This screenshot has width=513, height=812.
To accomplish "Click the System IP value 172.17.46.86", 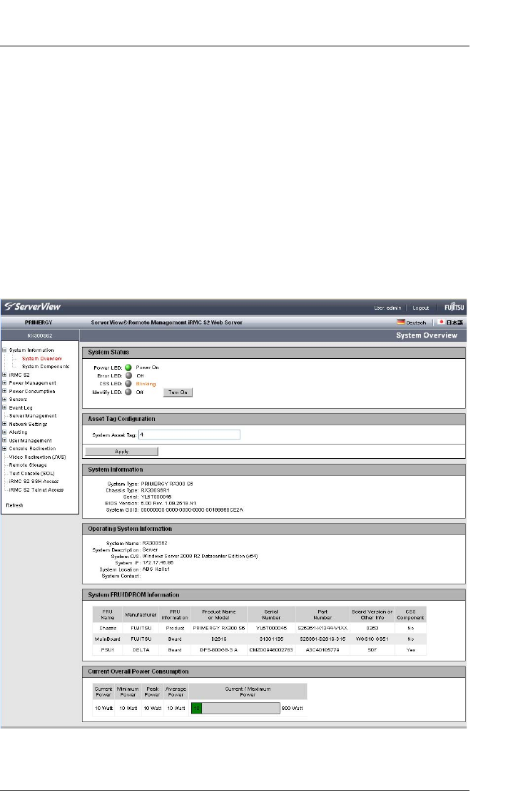I will click(x=158, y=562).
